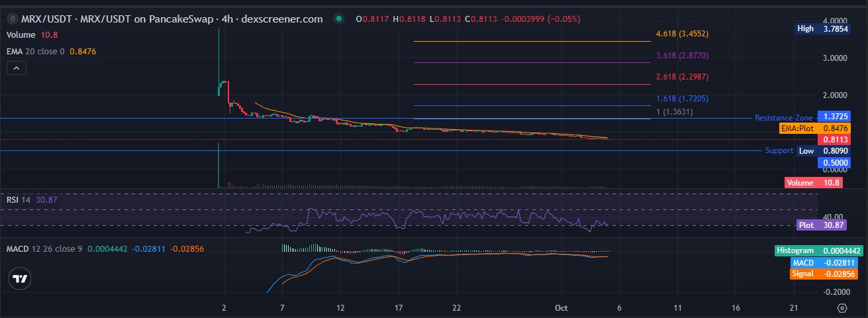Click the 4.0000 price axis value
The width and height of the screenshot is (868, 318).
[834, 21]
